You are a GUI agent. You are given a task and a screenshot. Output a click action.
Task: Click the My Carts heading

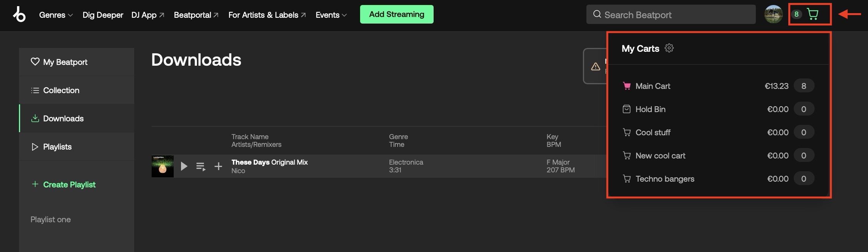click(x=640, y=48)
